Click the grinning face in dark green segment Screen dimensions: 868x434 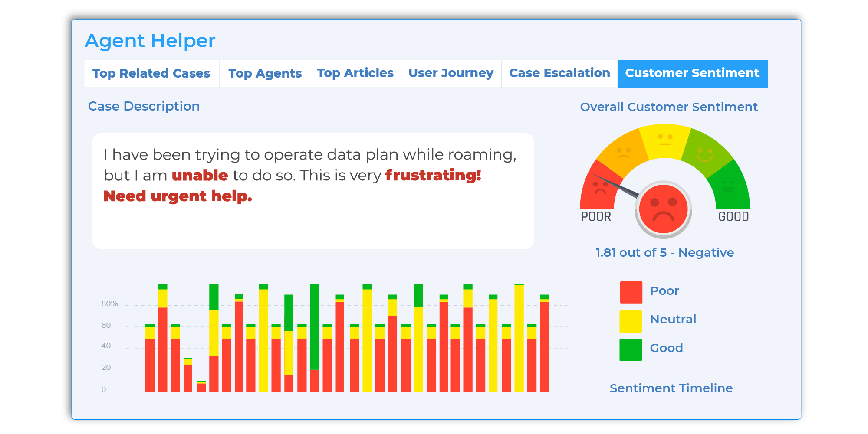coord(728,187)
